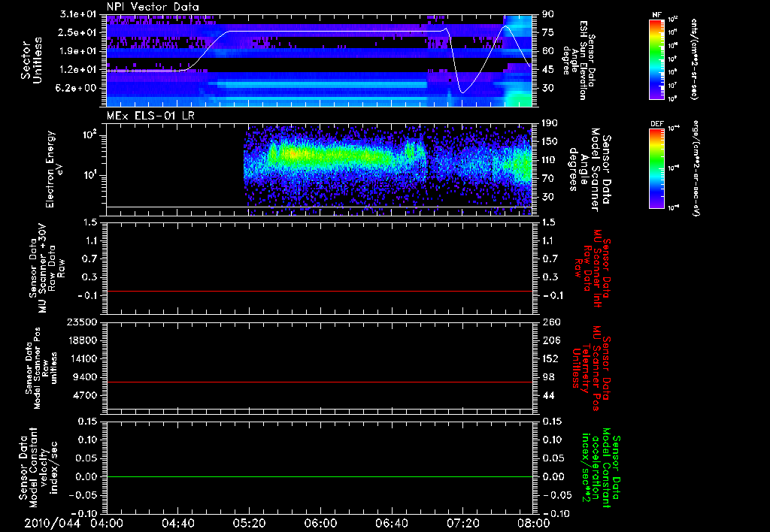Click the 90 degree sun elevation tick
This screenshot has width=770, height=532.
(547, 14)
